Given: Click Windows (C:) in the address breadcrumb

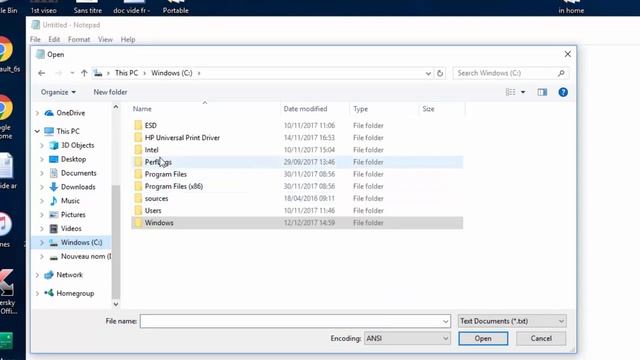Looking at the screenshot, I should click(x=171, y=73).
